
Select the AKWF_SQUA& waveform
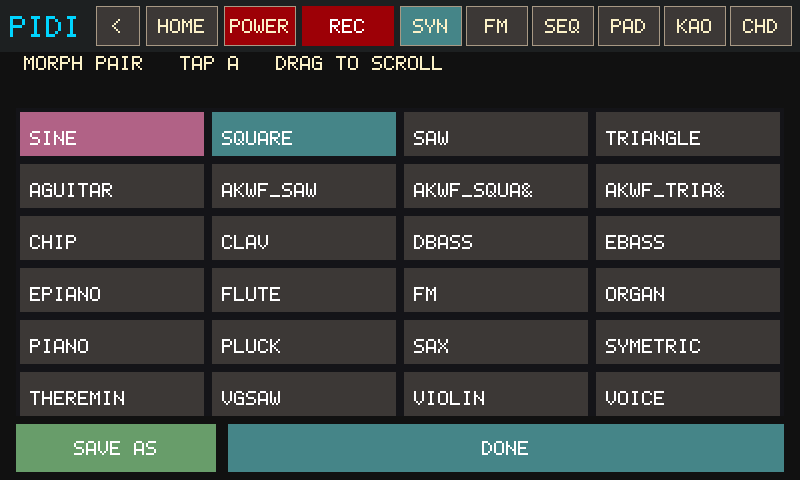coord(496,186)
